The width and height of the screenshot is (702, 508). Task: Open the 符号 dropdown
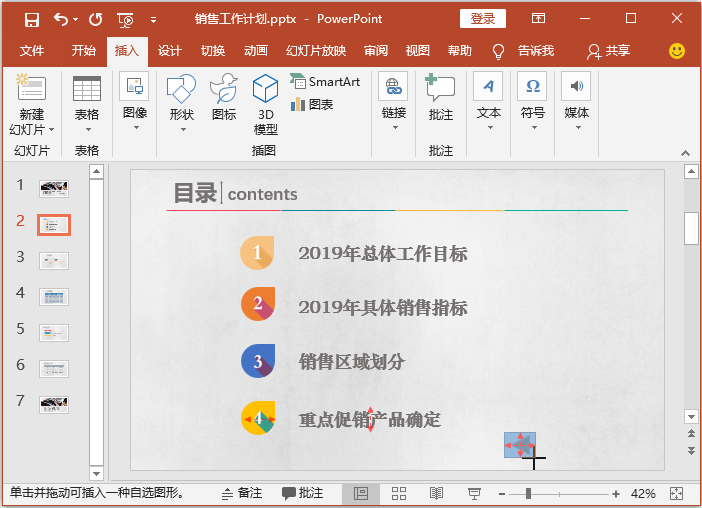coord(532,102)
